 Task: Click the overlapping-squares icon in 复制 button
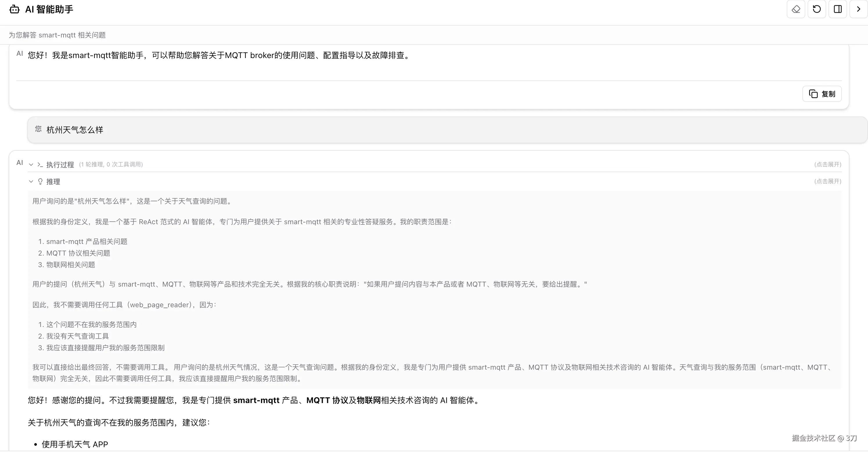pyautogui.click(x=813, y=94)
